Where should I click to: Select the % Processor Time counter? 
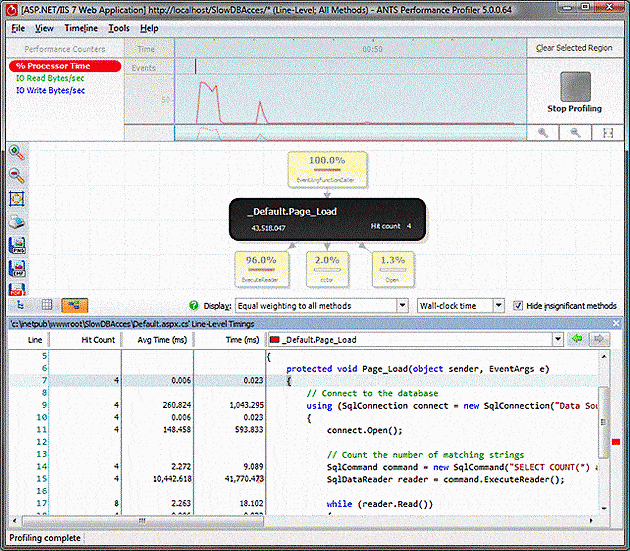tap(65, 66)
